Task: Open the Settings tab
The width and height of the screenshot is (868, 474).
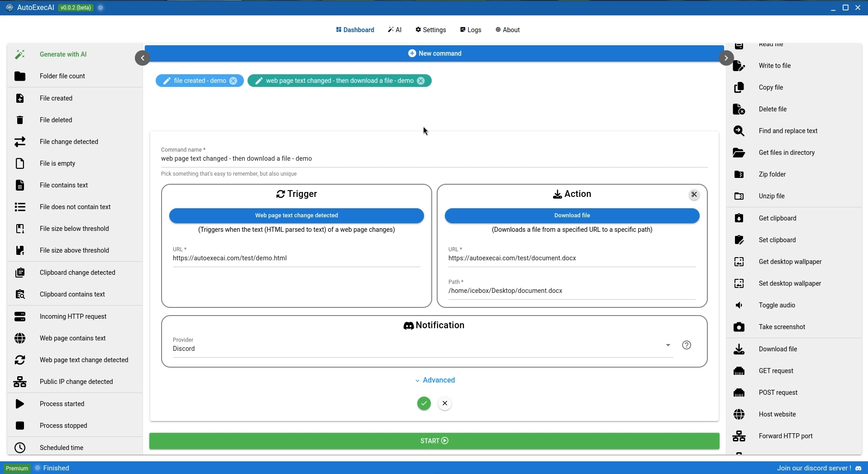Action: click(x=431, y=30)
